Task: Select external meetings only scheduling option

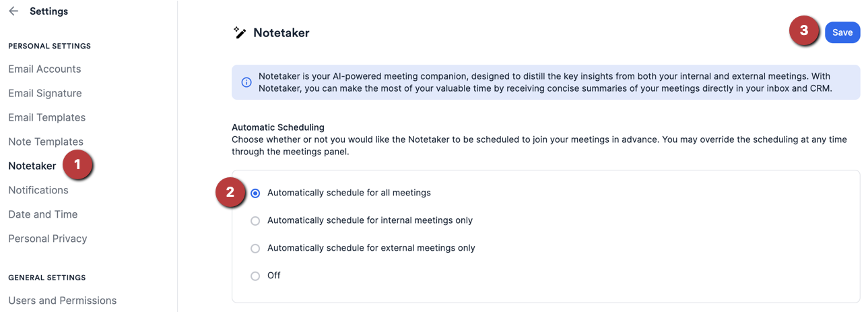Action: click(x=255, y=249)
